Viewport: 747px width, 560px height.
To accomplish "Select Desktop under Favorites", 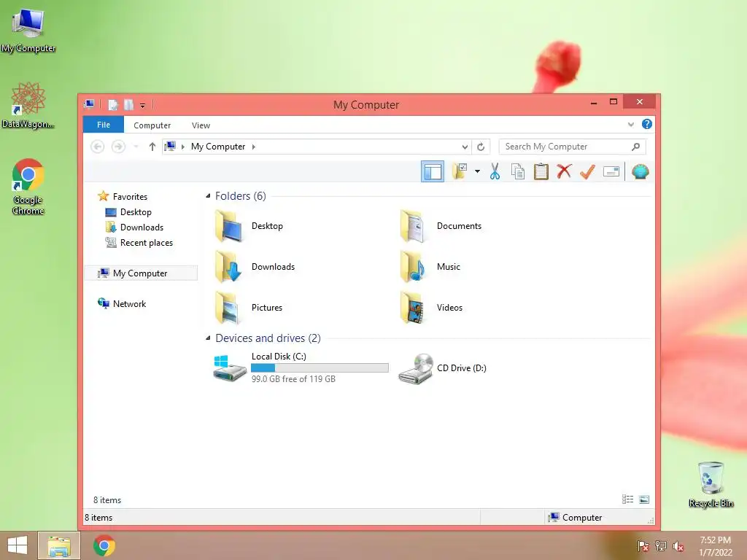I will (x=128, y=212).
